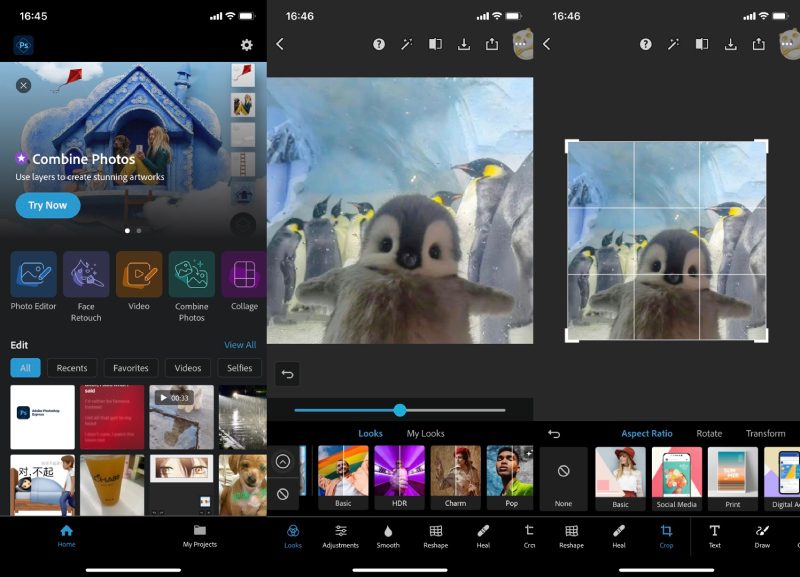Image resolution: width=800 pixels, height=577 pixels.
Task: Go back from the Crop screen
Action: point(546,44)
